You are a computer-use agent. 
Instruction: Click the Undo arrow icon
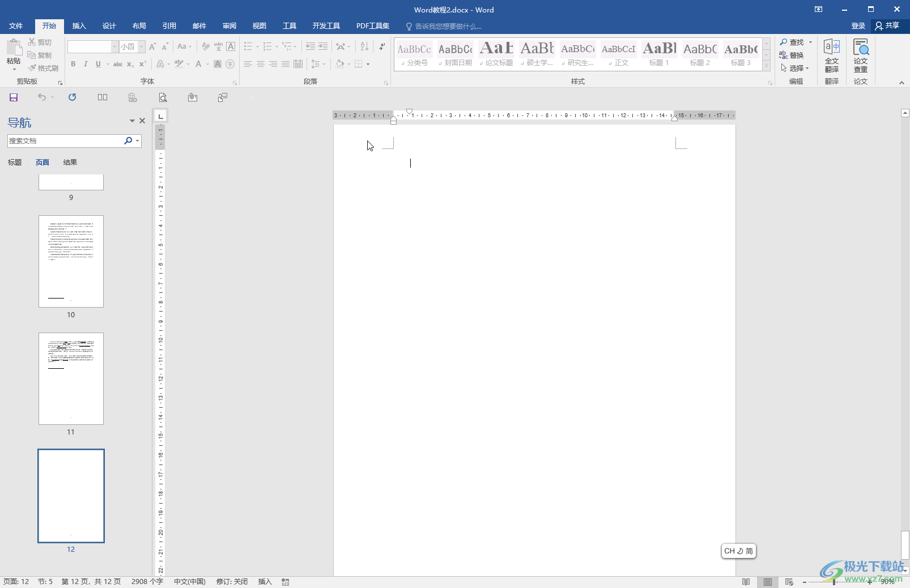pos(42,97)
